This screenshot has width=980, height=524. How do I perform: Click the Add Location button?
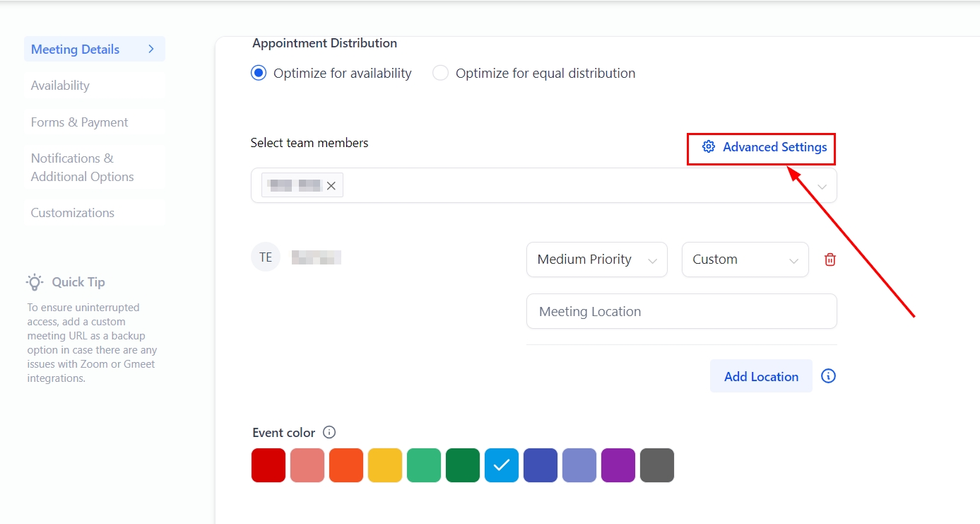point(761,376)
